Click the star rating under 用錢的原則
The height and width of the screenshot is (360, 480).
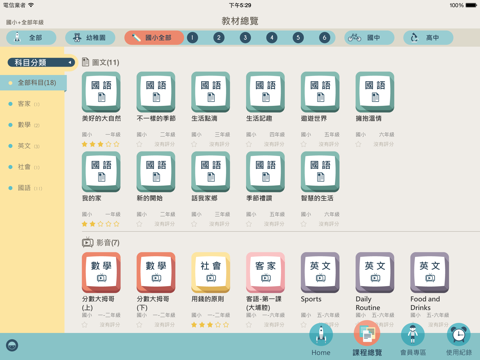pos(210,325)
